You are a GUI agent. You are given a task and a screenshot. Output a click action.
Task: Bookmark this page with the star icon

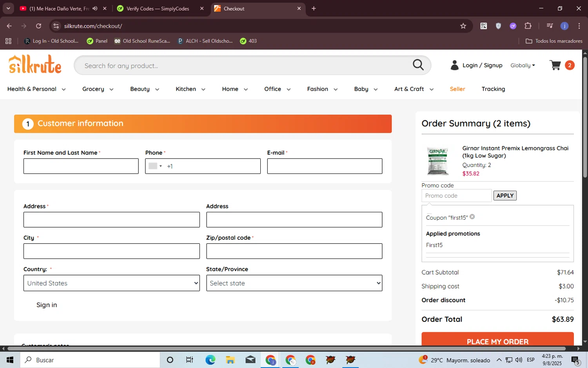tap(463, 26)
